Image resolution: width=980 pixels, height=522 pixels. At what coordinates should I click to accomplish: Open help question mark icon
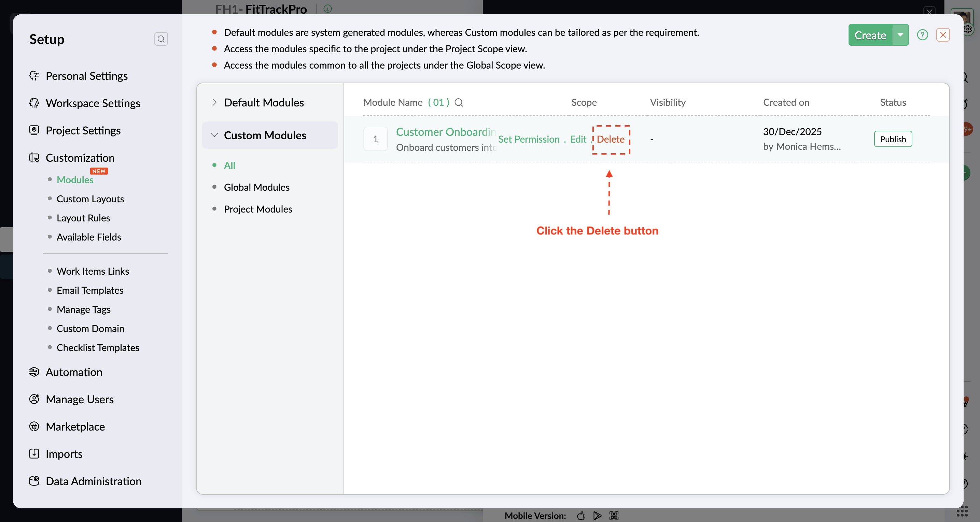pos(922,35)
